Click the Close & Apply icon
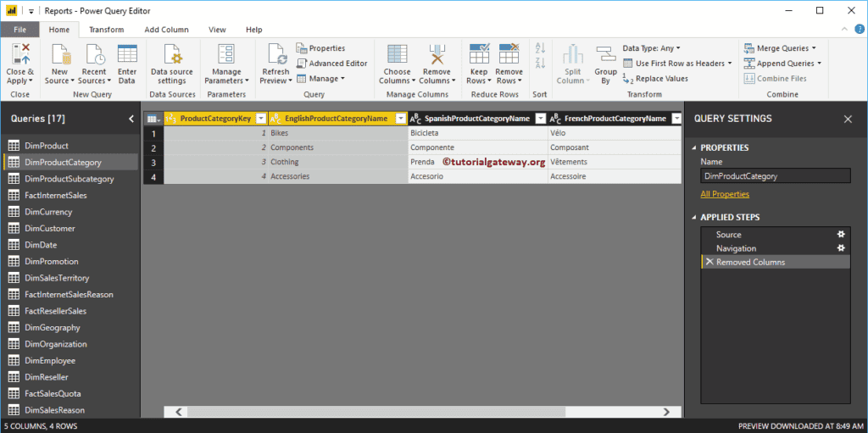The image size is (868, 433). coord(20,54)
